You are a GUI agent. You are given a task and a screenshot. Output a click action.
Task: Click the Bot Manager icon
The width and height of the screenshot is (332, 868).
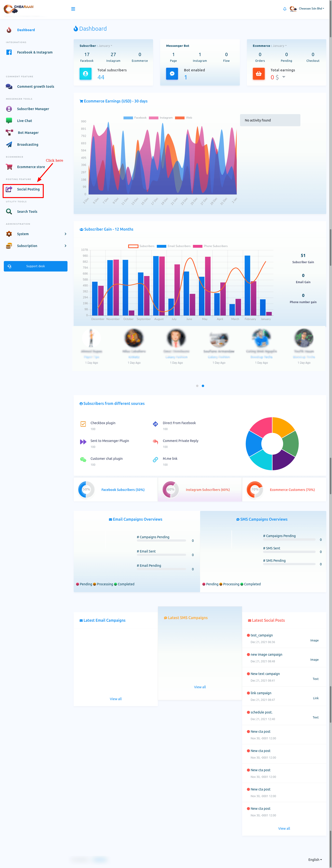click(x=10, y=132)
